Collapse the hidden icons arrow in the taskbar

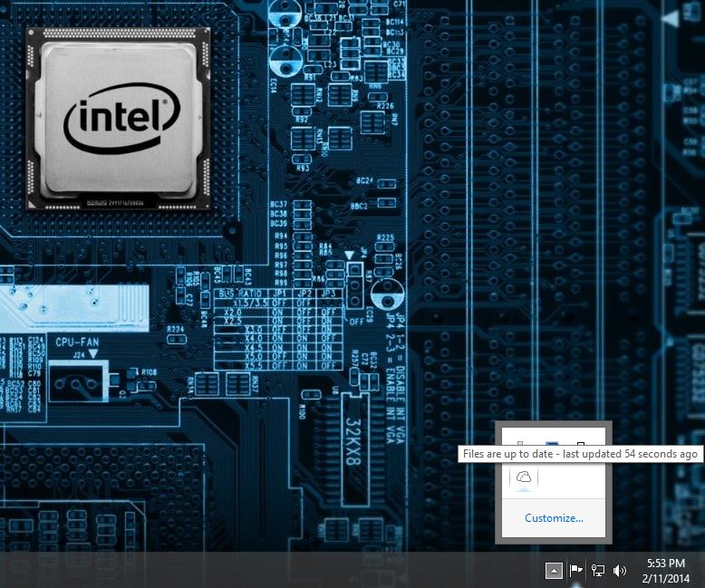pos(554,571)
